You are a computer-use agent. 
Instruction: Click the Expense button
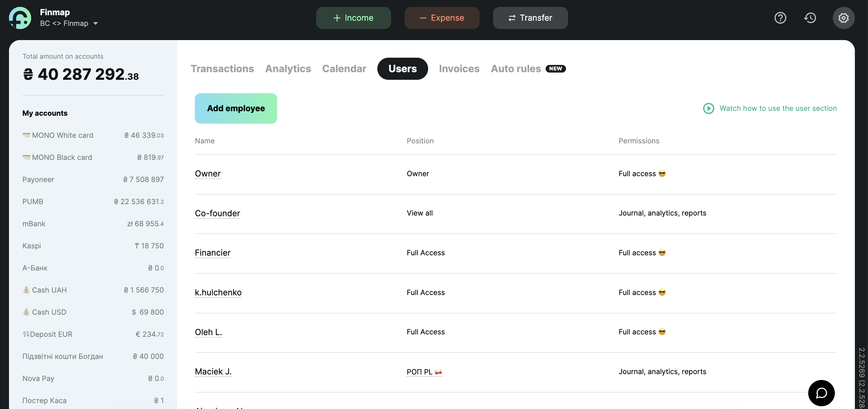(442, 18)
